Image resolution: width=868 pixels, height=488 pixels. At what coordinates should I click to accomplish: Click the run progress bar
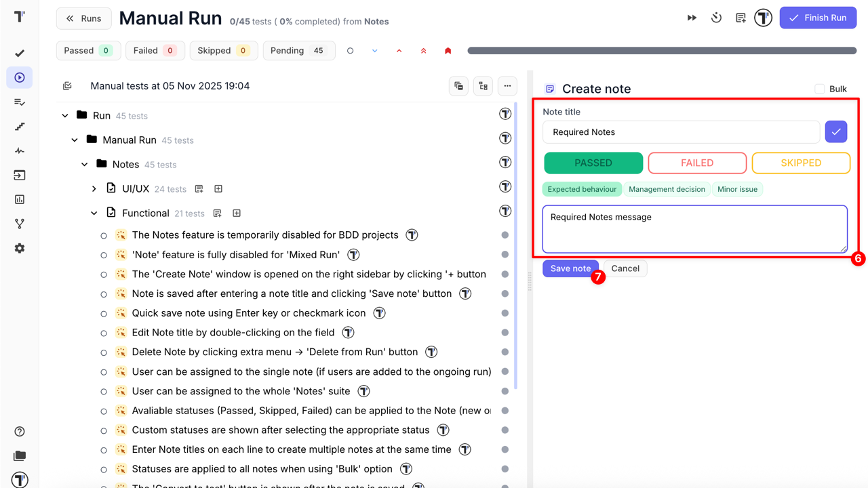click(662, 51)
